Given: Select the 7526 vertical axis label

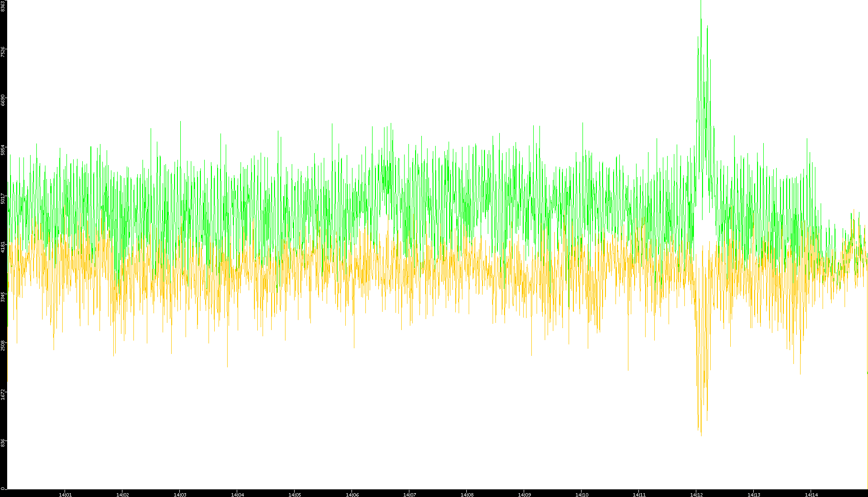Looking at the screenshot, I should [x=3, y=52].
